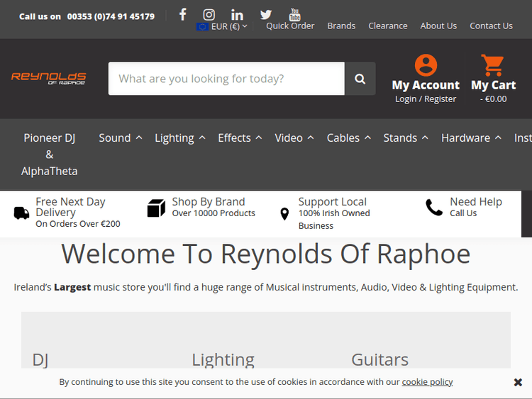Open the EUR currency dropdown
The height and width of the screenshot is (399, 532).
tap(222, 26)
